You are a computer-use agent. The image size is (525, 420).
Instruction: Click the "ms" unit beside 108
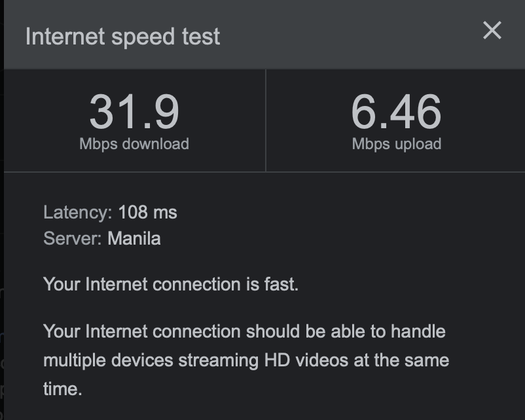(x=166, y=213)
